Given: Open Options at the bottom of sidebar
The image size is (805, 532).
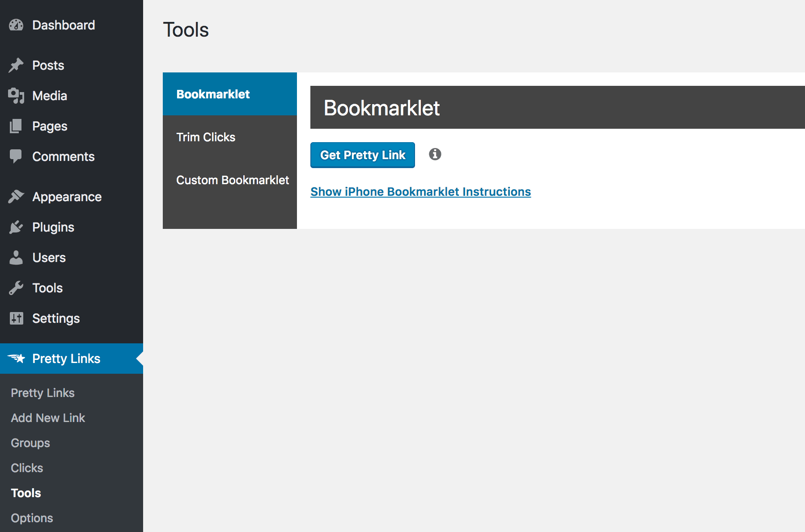Looking at the screenshot, I should pos(32,518).
